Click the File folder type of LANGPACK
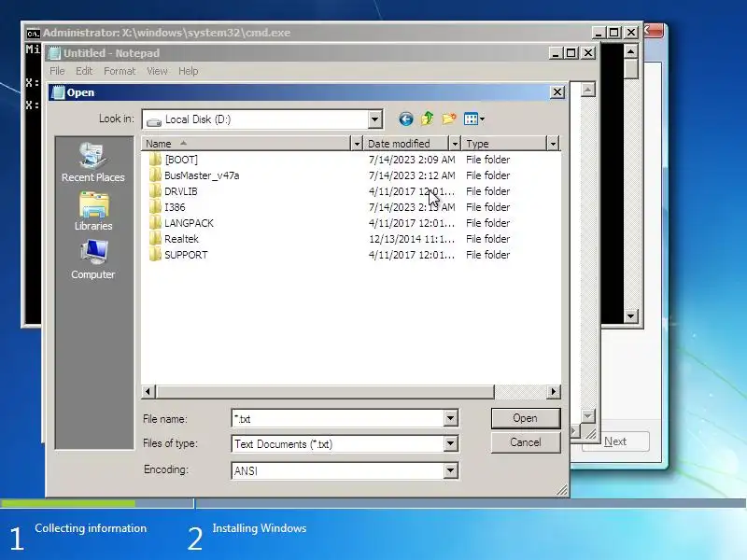The width and height of the screenshot is (747, 560). (487, 223)
